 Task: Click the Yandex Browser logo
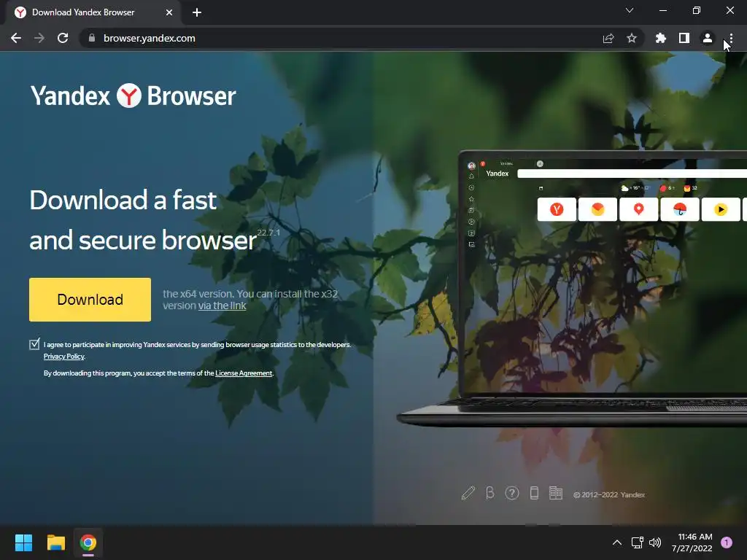coord(133,96)
